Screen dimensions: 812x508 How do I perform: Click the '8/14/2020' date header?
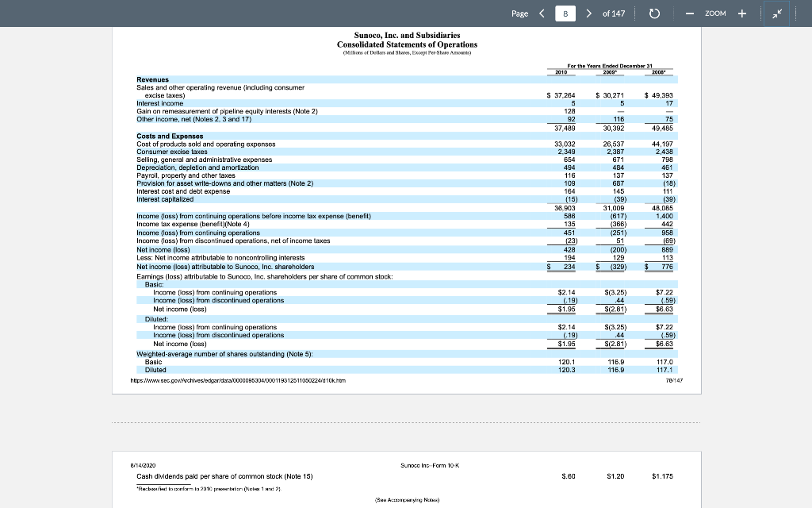point(143,465)
